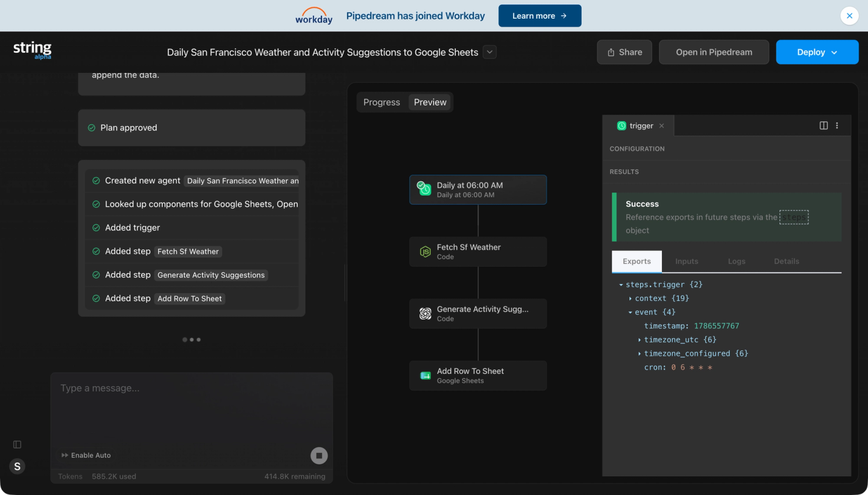868x495 pixels.
Task: Click the Workday logo in banner
Action: [314, 16]
